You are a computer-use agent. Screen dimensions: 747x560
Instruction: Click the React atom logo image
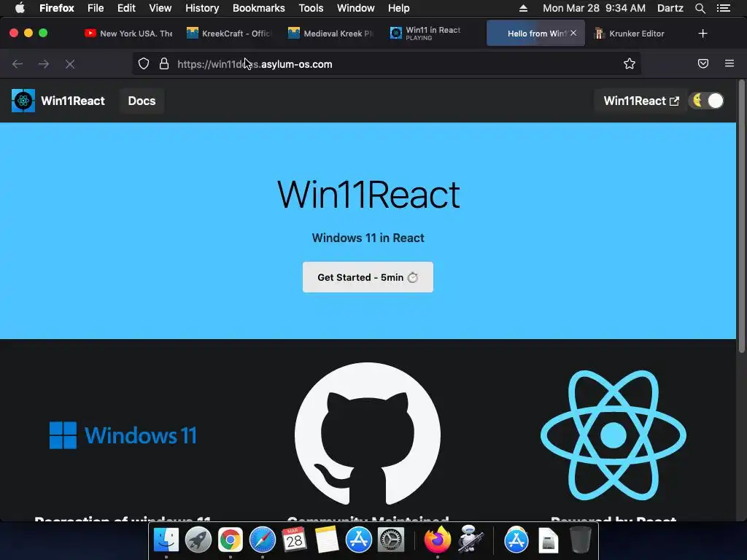[x=613, y=435]
